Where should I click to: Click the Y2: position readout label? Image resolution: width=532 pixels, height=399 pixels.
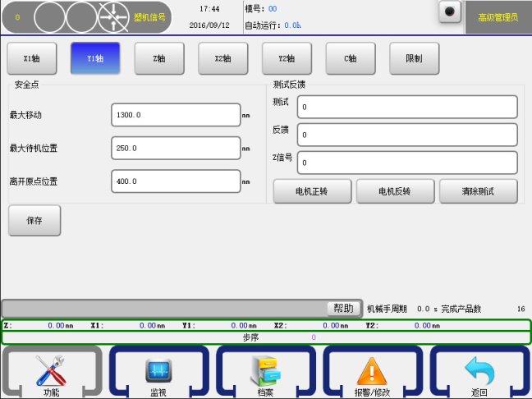coord(372,325)
